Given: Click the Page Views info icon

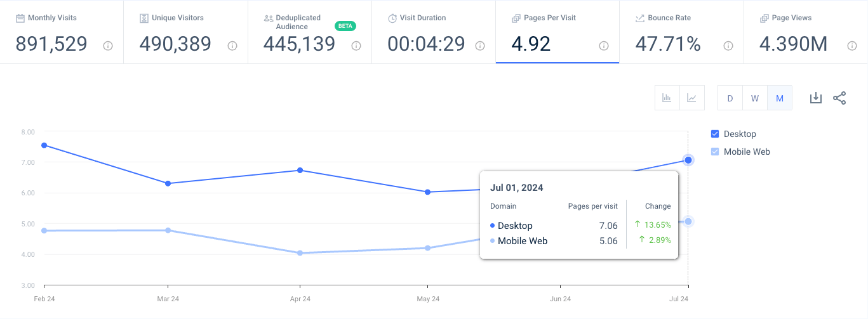Looking at the screenshot, I should click(852, 46).
